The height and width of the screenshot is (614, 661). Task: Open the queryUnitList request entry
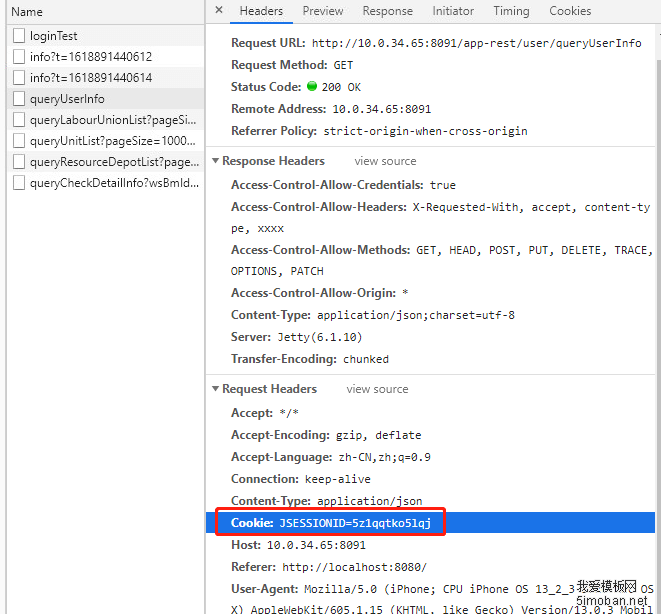(112, 141)
